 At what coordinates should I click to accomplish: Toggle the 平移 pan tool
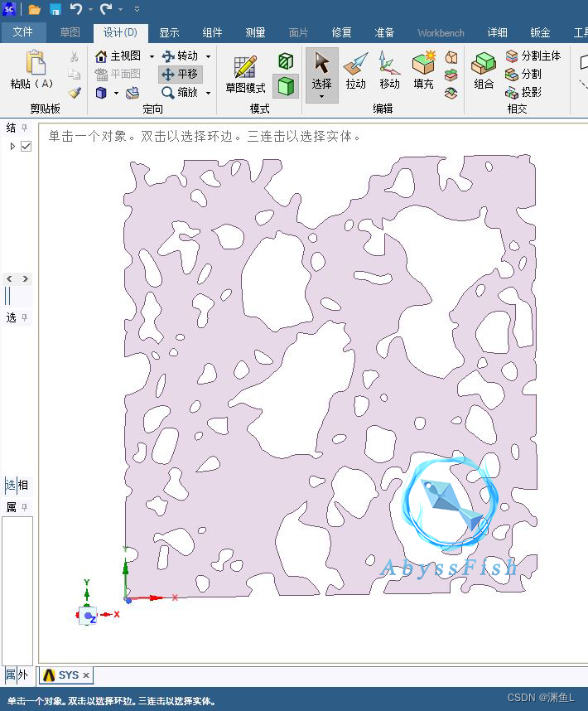pos(181,74)
